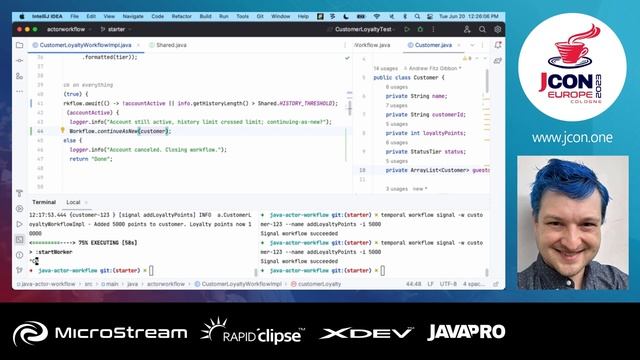Close the CustomerLoyaltyWorkflowImpl.java tab
This screenshot has height=360, width=640.
138,45
